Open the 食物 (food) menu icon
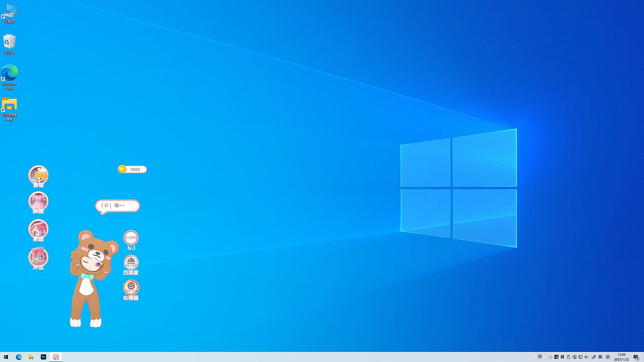Image resolution: width=644 pixels, height=362 pixels. pos(38,175)
